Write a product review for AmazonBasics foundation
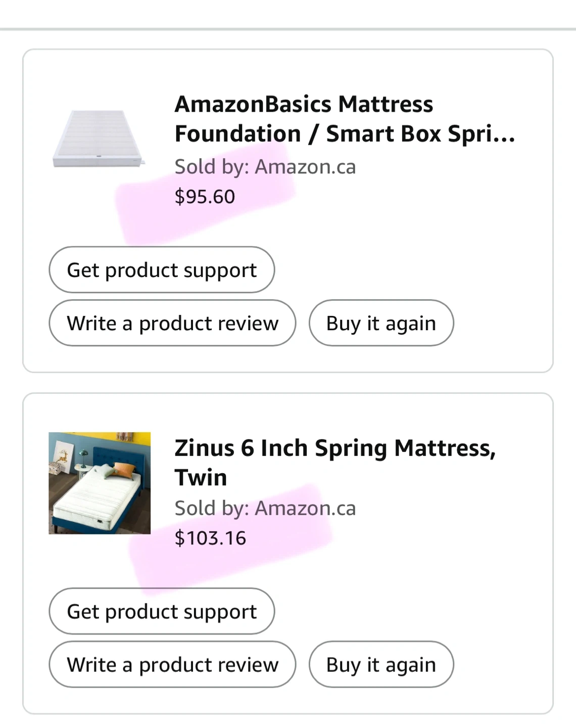The image size is (576, 728). coord(172,323)
